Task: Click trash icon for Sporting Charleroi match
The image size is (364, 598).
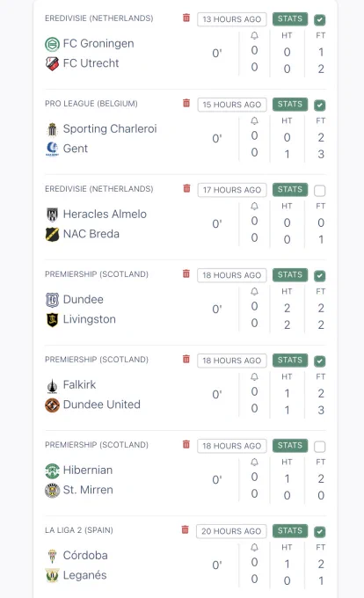Action: pos(186,103)
